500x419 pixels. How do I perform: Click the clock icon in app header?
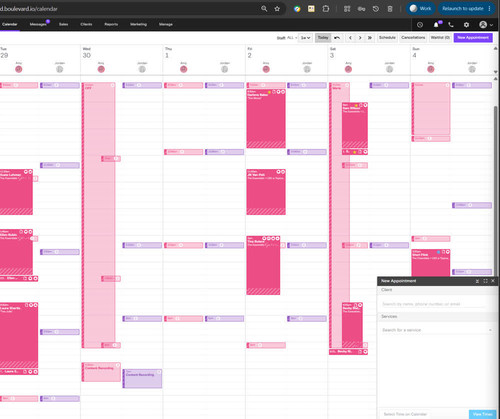[420, 25]
